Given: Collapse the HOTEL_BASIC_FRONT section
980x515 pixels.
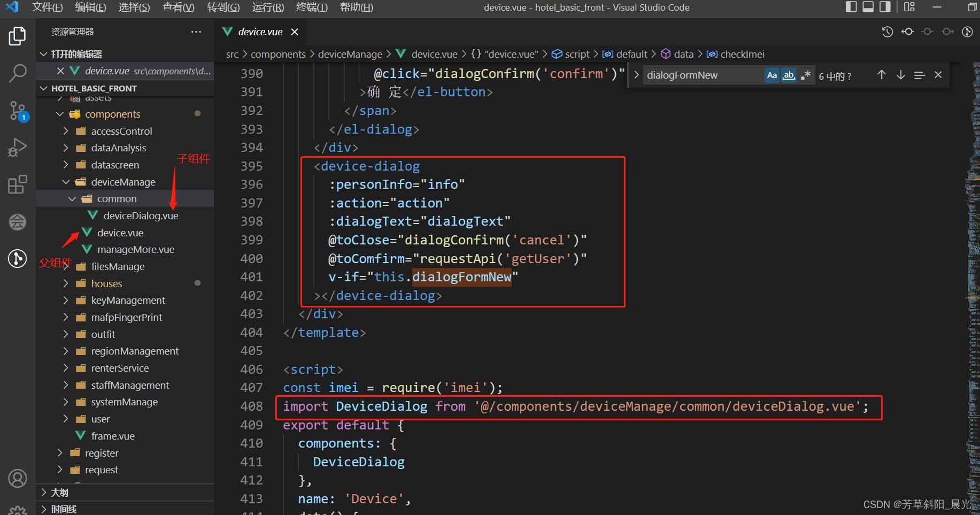Looking at the screenshot, I should (44, 88).
